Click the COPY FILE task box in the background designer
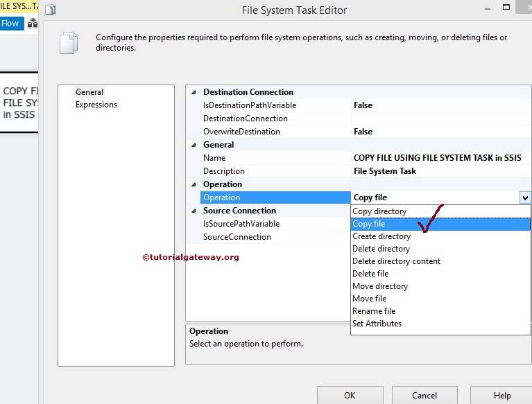532x404 pixels. click(x=19, y=103)
